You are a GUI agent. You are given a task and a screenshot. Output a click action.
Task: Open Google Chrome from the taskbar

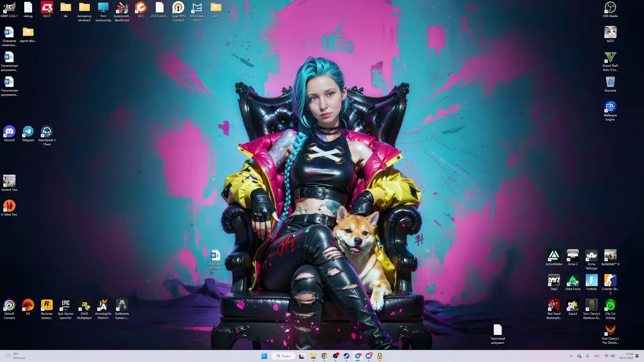325,356
